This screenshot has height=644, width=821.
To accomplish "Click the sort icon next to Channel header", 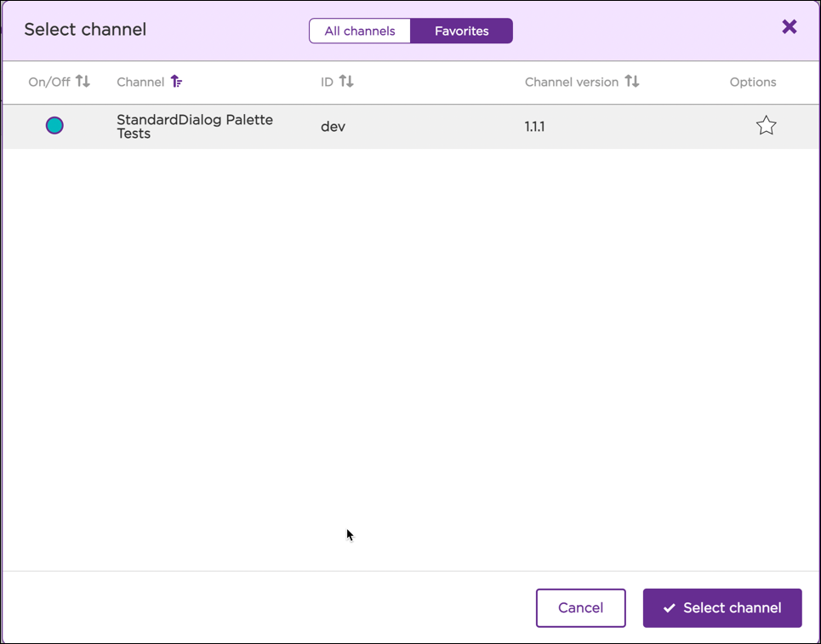I will coord(176,81).
